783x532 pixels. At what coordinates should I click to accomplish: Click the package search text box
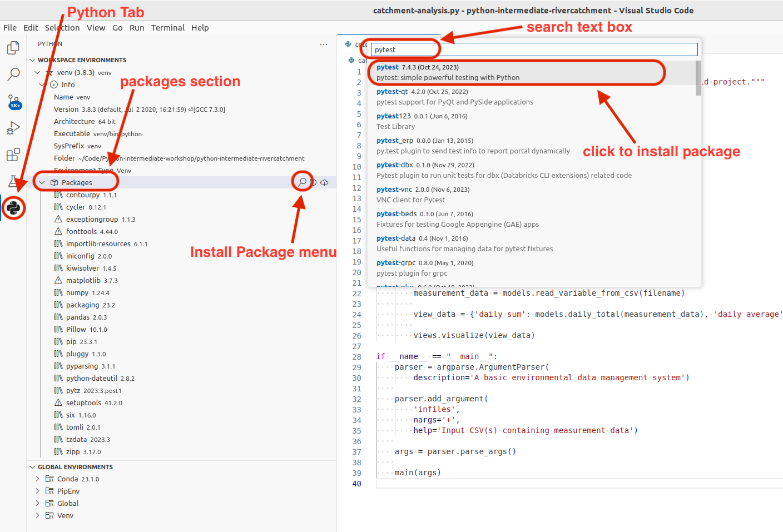534,49
